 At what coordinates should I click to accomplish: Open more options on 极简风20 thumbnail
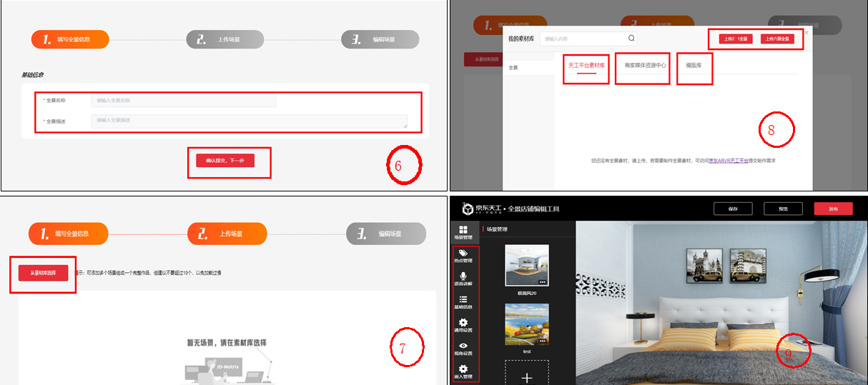(x=542, y=282)
